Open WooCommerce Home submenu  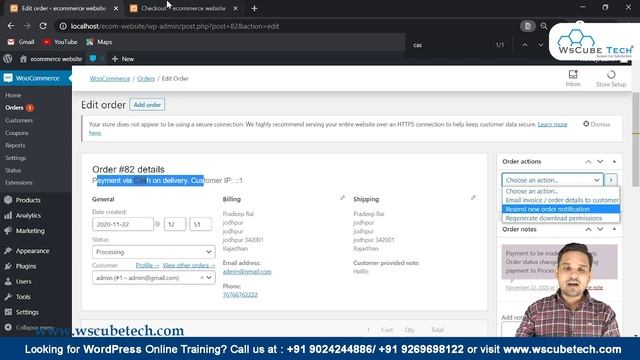click(13, 95)
